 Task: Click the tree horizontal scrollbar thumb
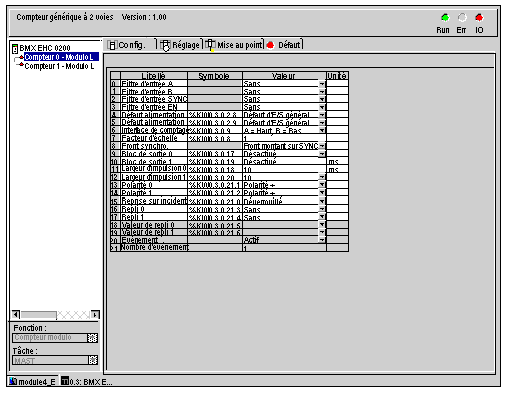(x=39, y=314)
